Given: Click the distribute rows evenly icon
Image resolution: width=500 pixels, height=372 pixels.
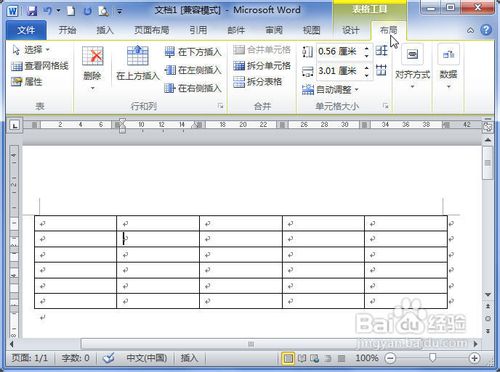Looking at the screenshot, I should [381, 51].
